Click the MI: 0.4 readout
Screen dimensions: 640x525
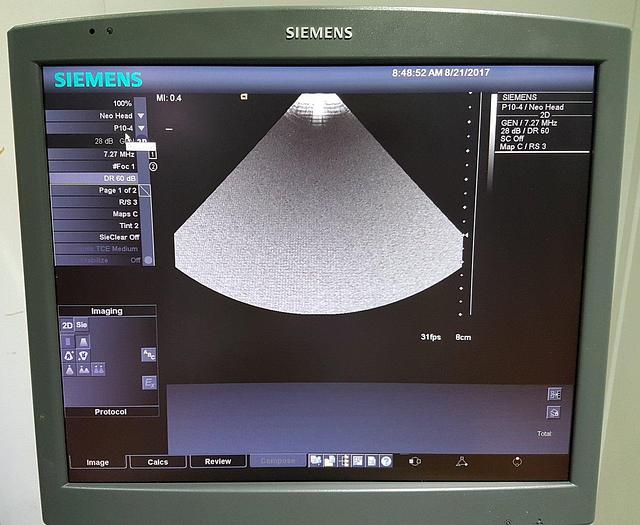[x=169, y=98]
